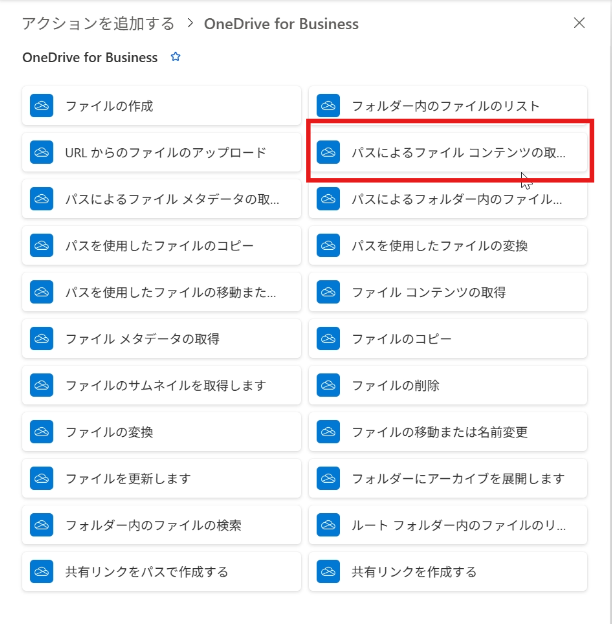Choose 共有リンクをパスで作成する action
The image size is (612, 624).
(146, 572)
